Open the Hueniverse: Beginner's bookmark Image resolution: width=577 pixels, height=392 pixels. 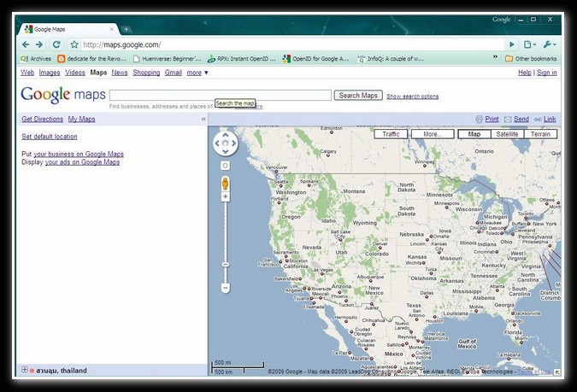tap(167, 58)
